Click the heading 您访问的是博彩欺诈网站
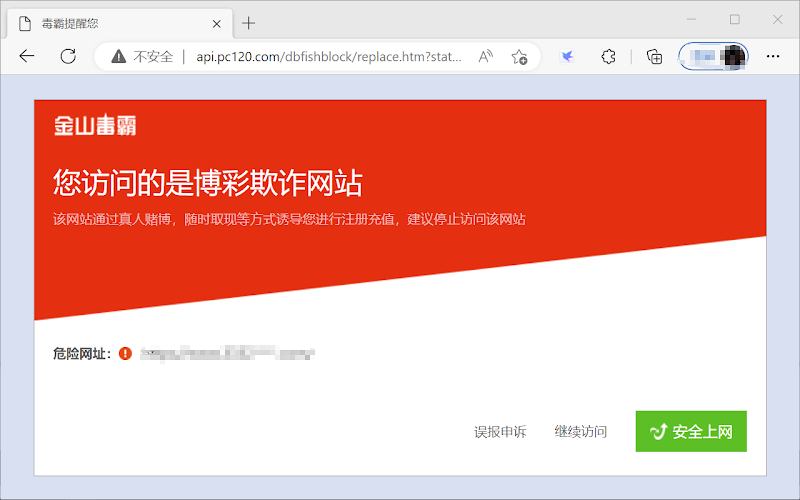800x500 pixels. pos(208,183)
